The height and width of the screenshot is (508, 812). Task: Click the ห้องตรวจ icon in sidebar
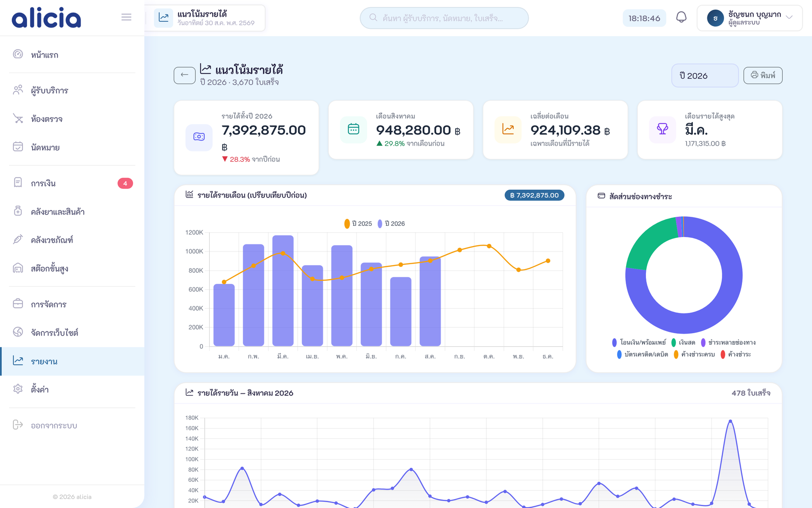[18, 118]
